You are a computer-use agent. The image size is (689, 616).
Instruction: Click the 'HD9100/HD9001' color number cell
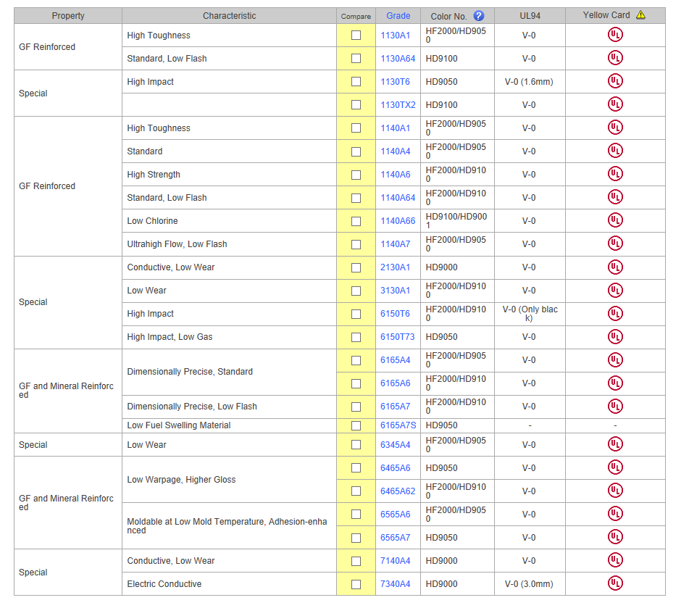click(457, 221)
